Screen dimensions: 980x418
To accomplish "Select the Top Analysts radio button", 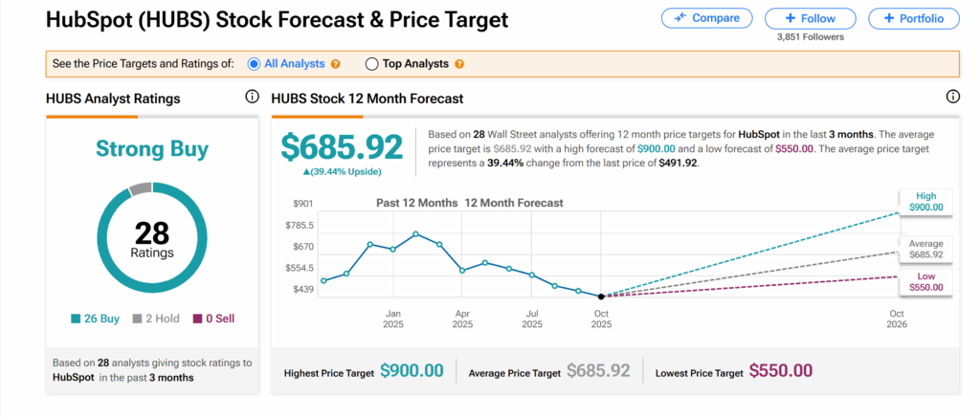I will pyautogui.click(x=372, y=64).
